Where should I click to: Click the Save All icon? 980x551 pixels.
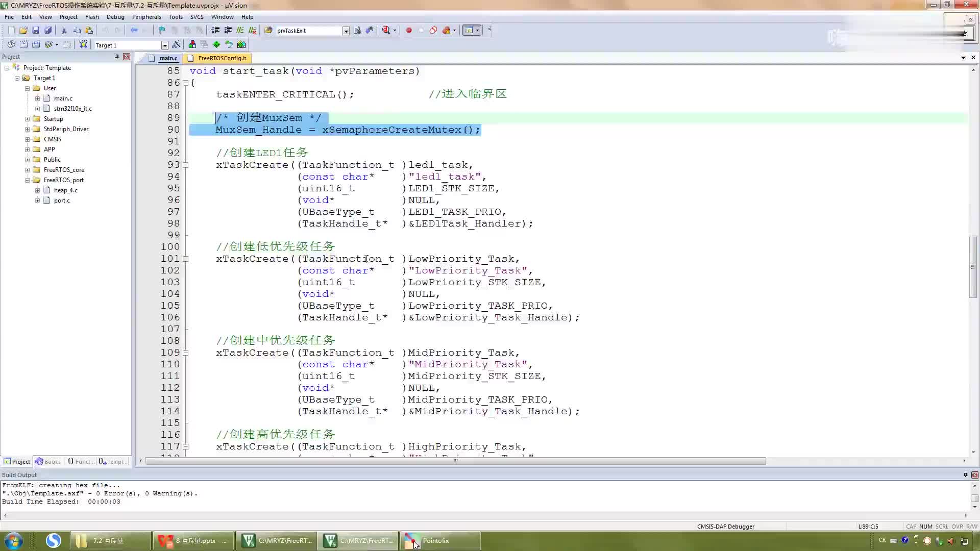point(48,30)
